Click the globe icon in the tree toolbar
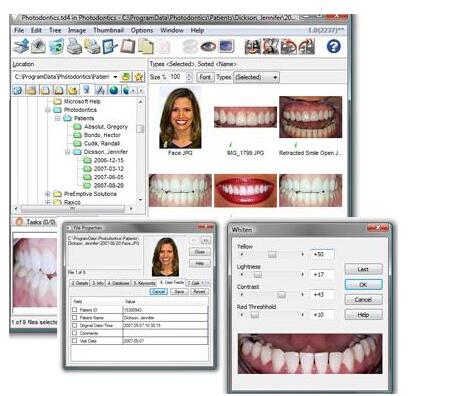456x396 pixels. click(114, 90)
